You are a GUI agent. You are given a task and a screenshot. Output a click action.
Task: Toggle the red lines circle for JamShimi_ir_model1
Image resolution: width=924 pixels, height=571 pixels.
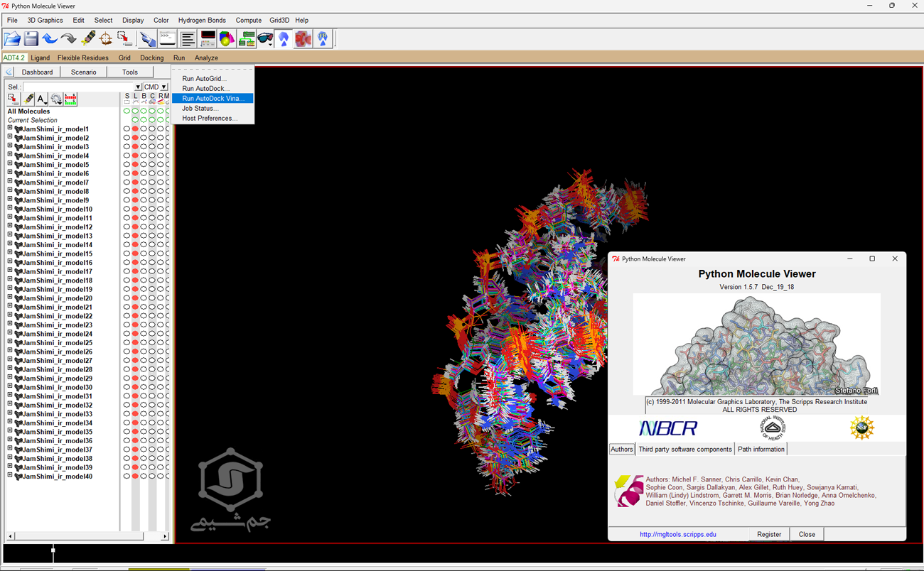135,129
